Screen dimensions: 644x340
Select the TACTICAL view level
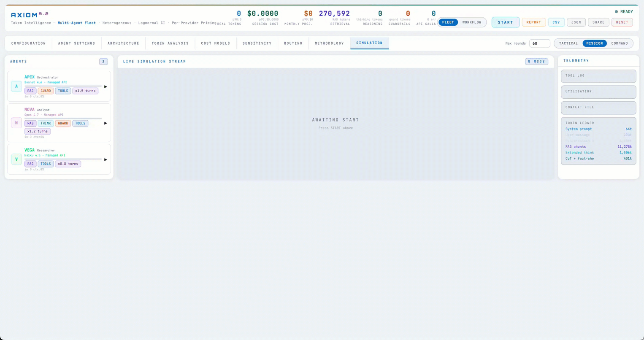(x=568, y=43)
